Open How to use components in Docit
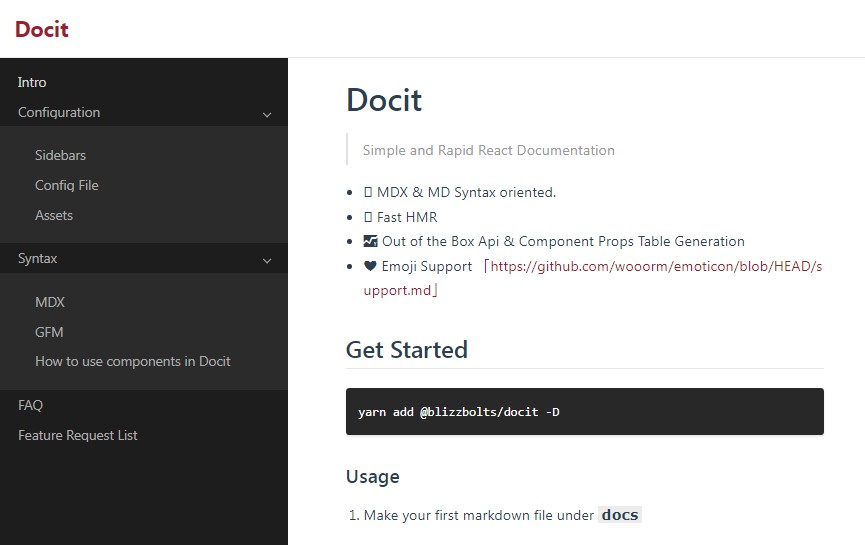The height and width of the screenshot is (545, 865). 132,361
